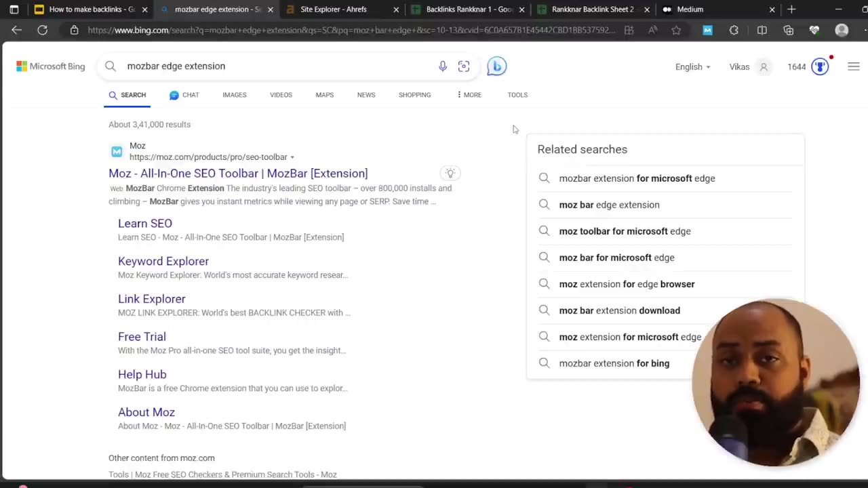Open the browser profile avatar
The width and height of the screenshot is (868, 488).
pos(842,30)
